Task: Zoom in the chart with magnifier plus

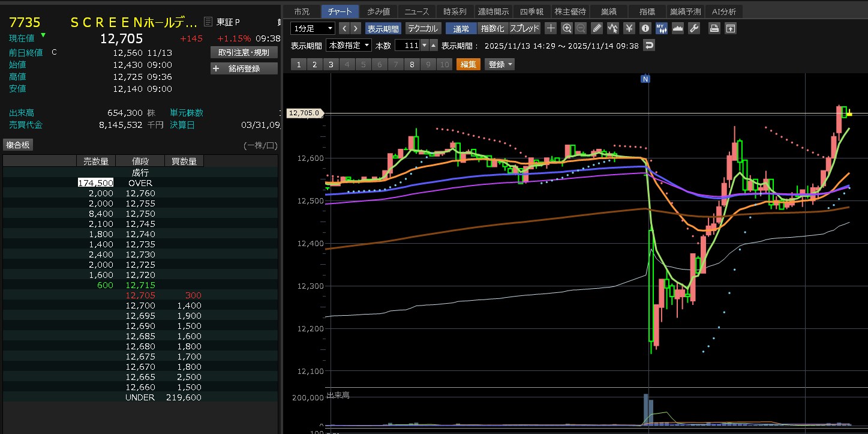Action: (x=567, y=28)
